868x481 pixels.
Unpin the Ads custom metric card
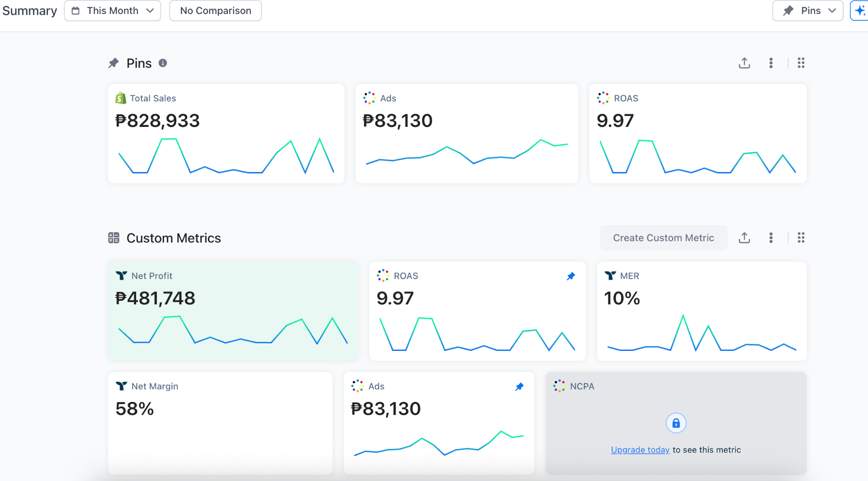coord(519,386)
